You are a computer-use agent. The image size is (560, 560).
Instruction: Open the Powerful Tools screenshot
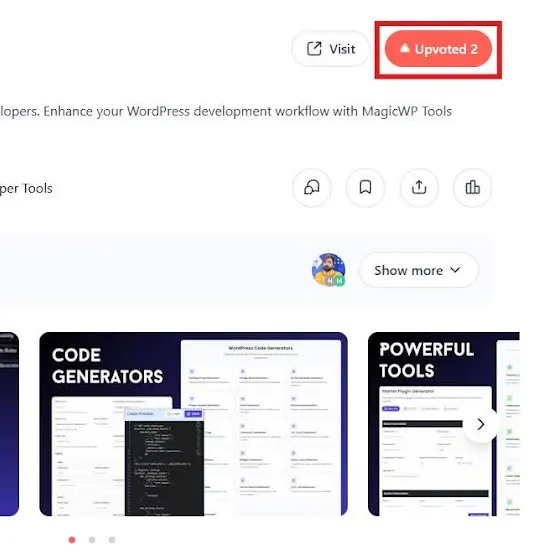[444, 424]
